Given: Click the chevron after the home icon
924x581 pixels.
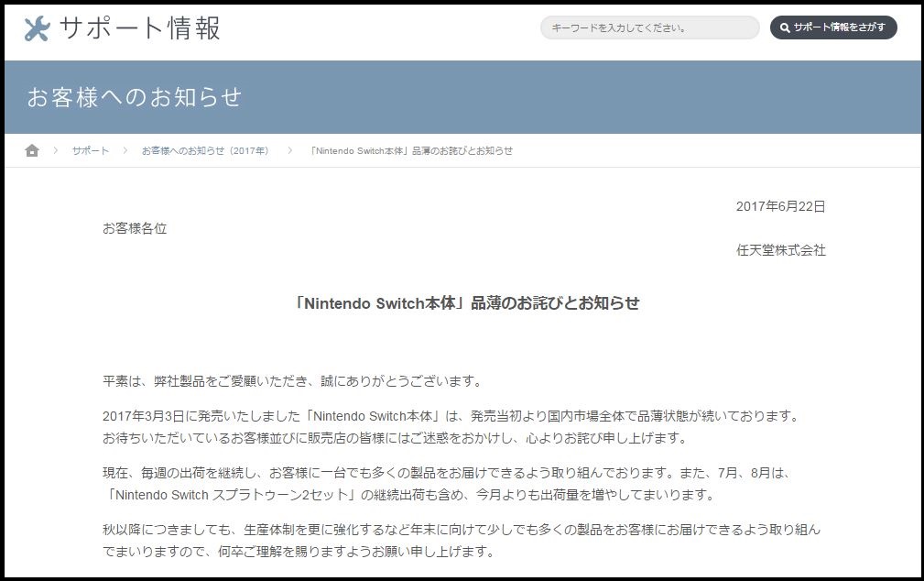Looking at the screenshot, I should [55, 150].
